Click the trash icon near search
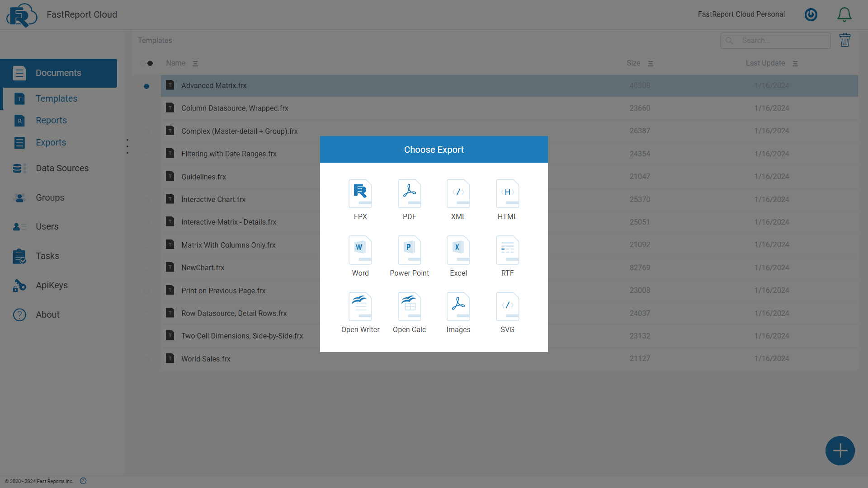The width and height of the screenshot is (868, 488). [x=845, y=40]
